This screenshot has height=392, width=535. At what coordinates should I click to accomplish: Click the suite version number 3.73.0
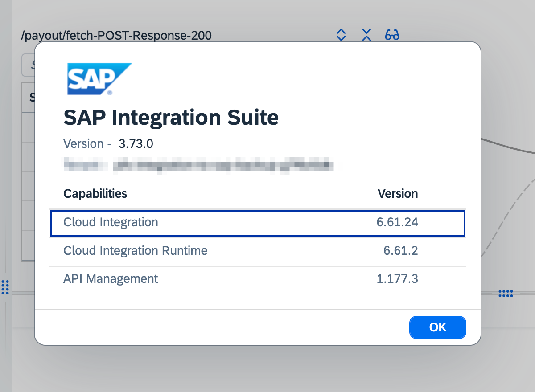[x=136, y=144]
